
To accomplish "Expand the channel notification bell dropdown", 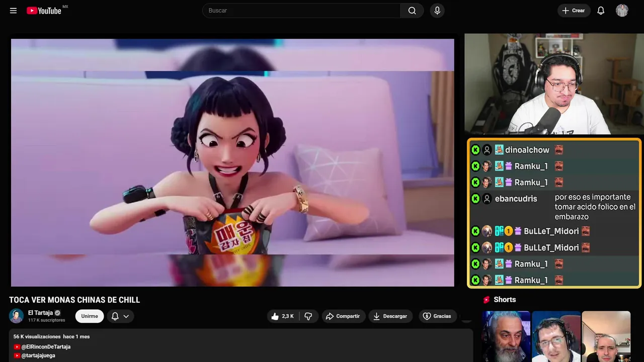I will 120,316.
